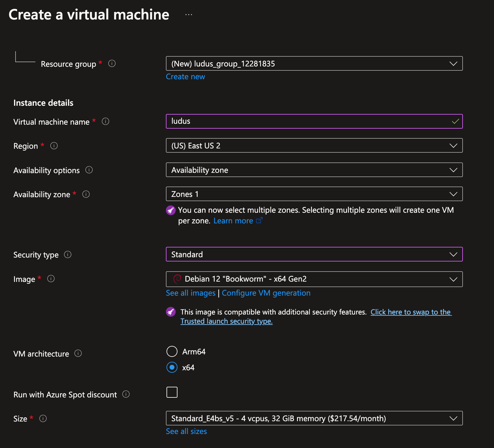This screenshot has height=448, width=494.
Task: Enable Run with Azure Spot discount checkbox
Action: pyautogui.click(x=172, y=392)
